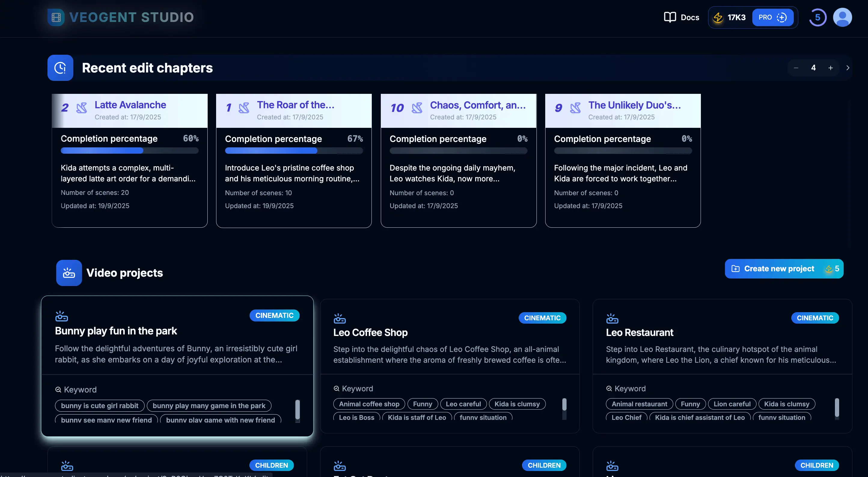Open the user profile avatar

842,17
